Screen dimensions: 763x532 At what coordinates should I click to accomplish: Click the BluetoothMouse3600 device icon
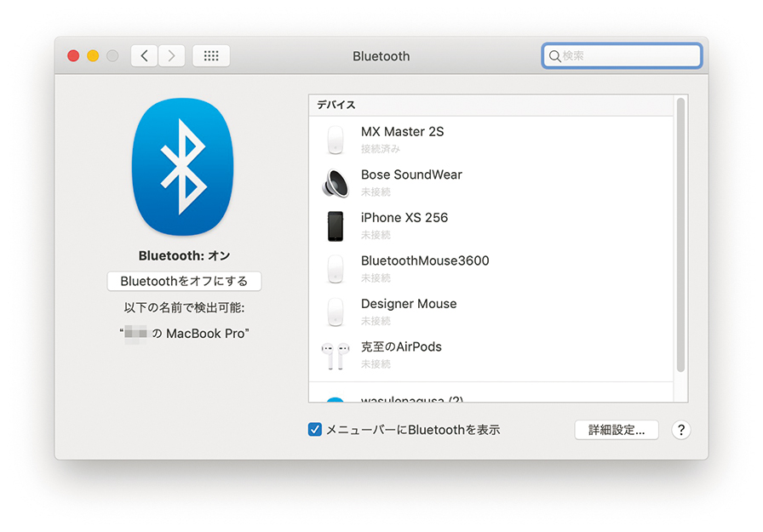click(336, 269)
